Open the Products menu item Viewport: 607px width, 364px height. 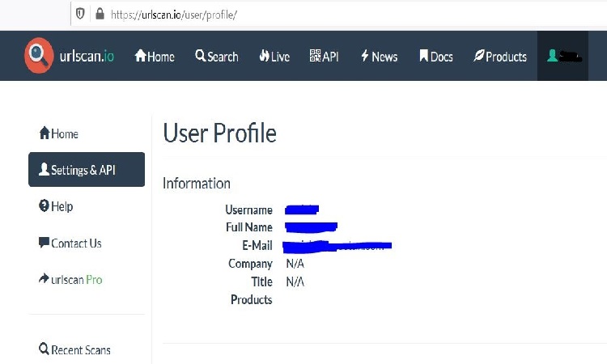500,57
